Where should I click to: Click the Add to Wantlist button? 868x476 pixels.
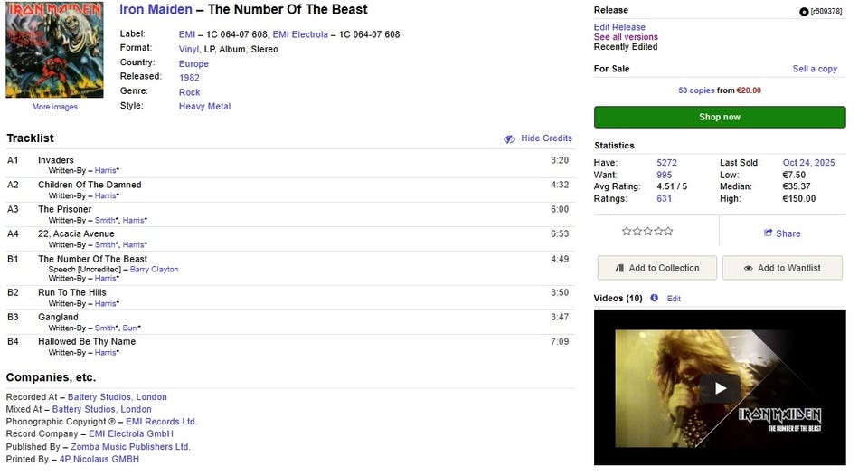[x=782, y=268]
